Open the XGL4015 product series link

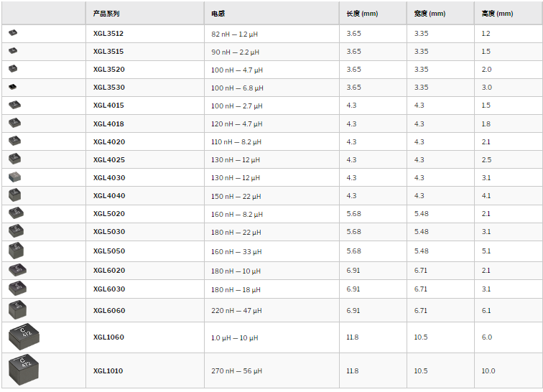point(108,106)
